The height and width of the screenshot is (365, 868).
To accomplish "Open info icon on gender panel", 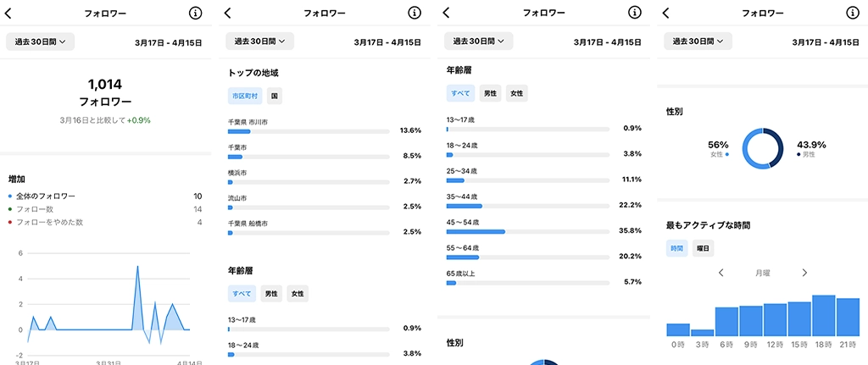I will (x=853, y=13).
